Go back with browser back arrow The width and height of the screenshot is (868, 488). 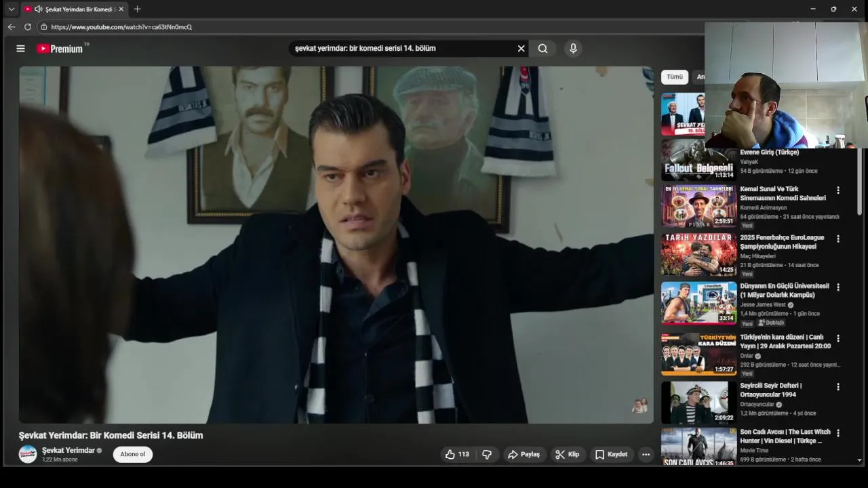[11, 27]
